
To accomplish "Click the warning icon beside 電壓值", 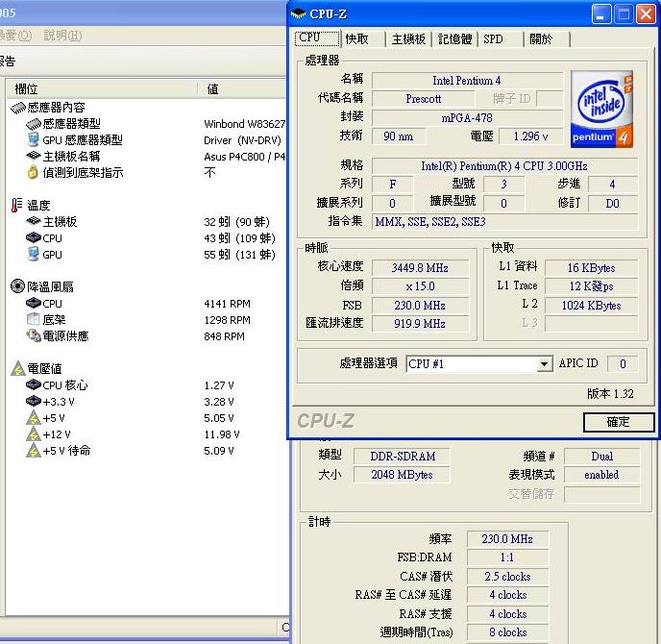I will pos(18,368).
